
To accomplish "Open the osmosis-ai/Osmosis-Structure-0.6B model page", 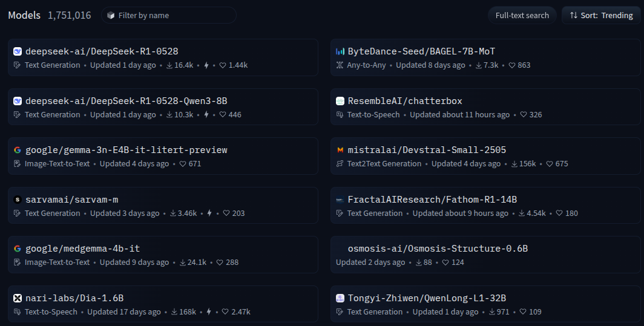I will pyautogui.click(x=438, y=249).
